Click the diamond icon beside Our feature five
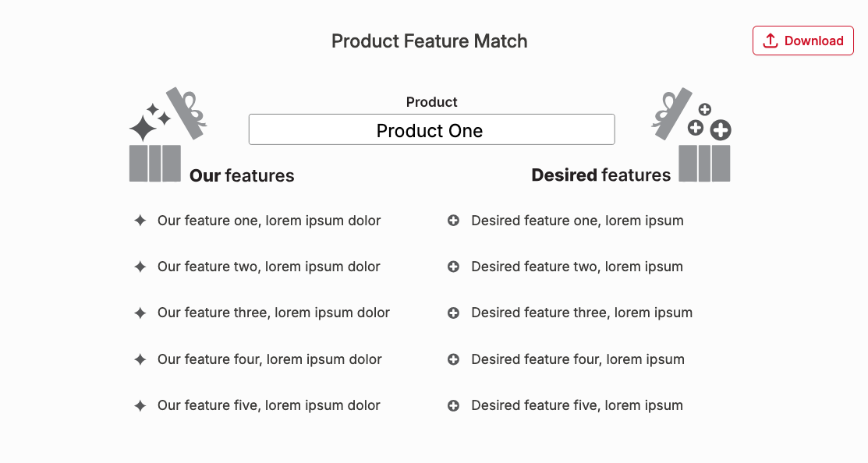The height and width of the screenshot is (463, 868). tap(140, 405)
